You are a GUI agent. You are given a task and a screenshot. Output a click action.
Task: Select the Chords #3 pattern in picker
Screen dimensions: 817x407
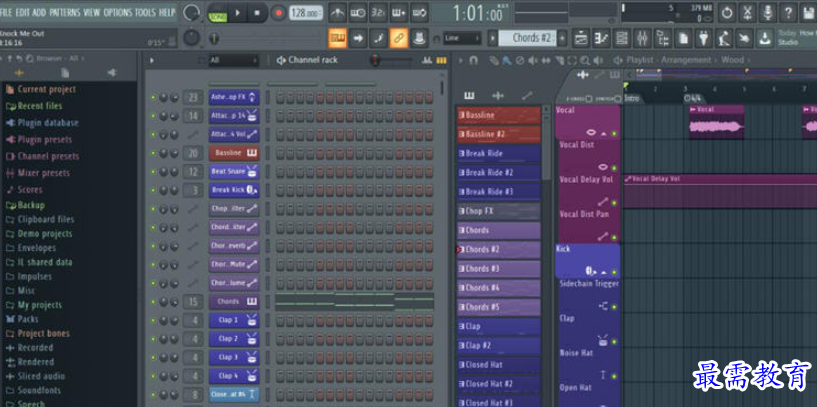coord(499,269)
